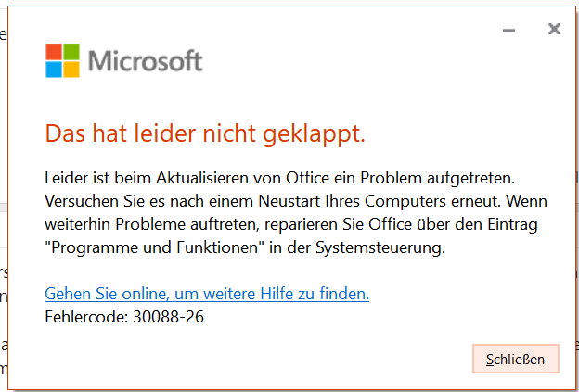Click the Microsoft four-square logo

coord(62,61)
